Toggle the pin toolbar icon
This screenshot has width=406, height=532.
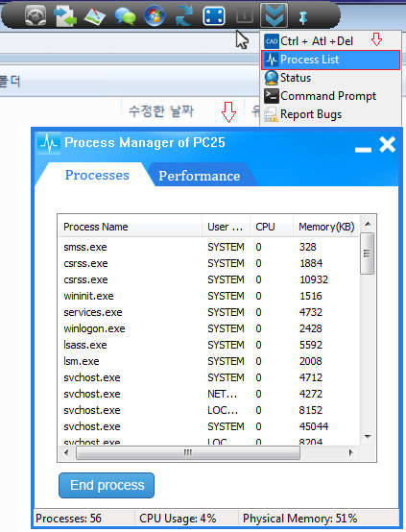click(303, 17)
